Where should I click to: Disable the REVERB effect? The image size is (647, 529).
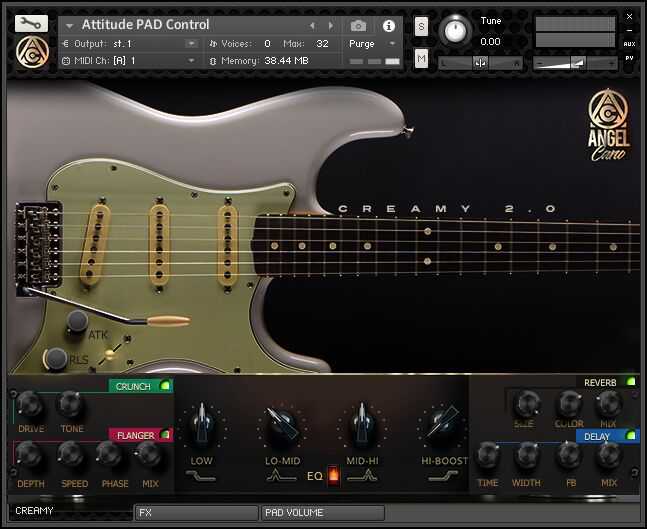[630, 382]
